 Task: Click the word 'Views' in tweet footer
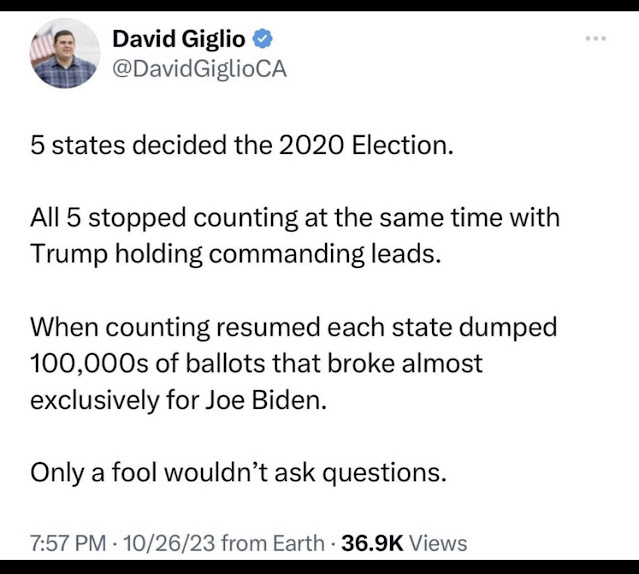[438, 543]
